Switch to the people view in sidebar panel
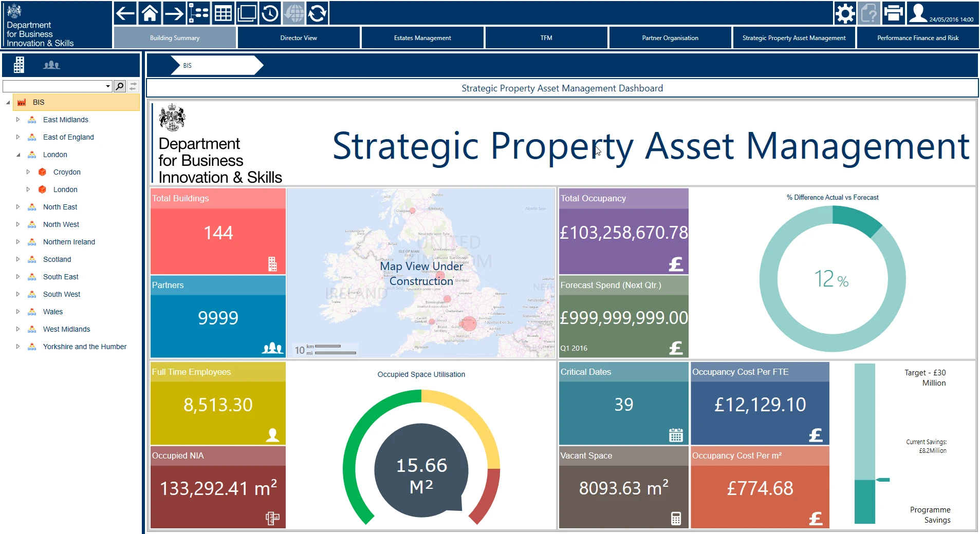Screen dimensions: 980x534 pos(52,65)
